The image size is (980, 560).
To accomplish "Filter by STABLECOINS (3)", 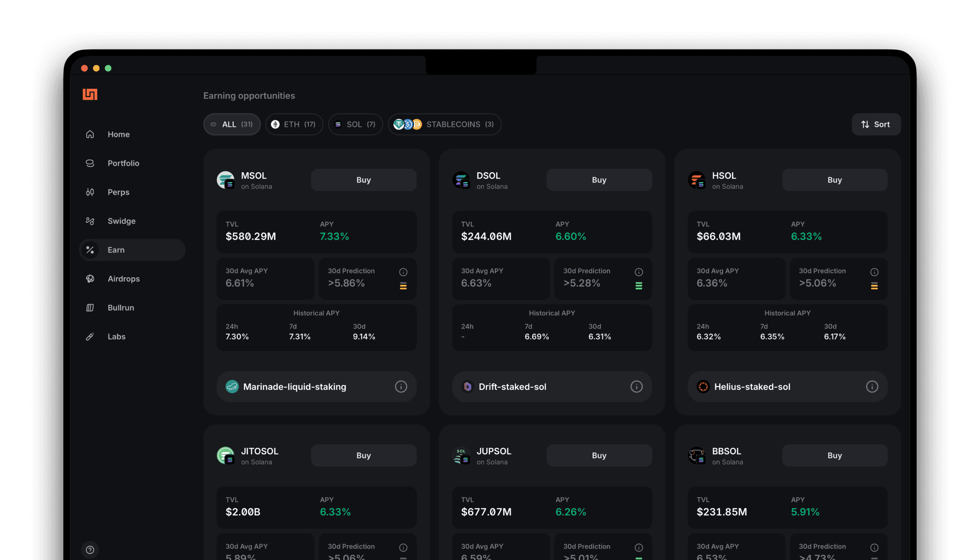I will 444,124.
